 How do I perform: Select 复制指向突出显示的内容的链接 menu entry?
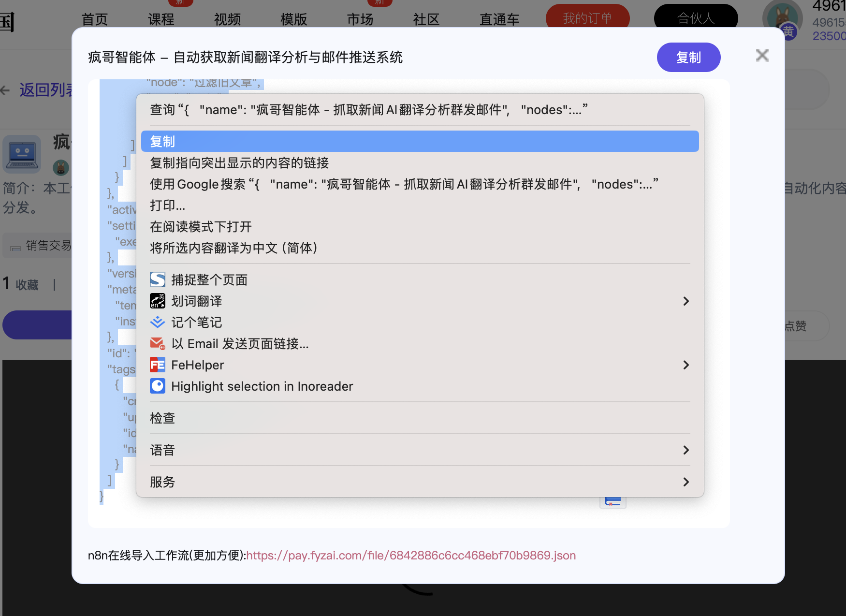point(420,163)
